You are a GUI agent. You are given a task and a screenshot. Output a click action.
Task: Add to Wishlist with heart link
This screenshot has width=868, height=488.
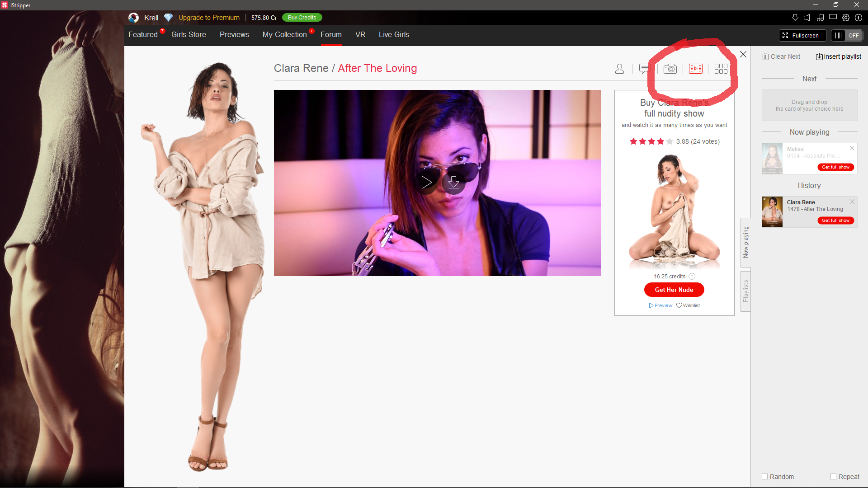(688, 305)
